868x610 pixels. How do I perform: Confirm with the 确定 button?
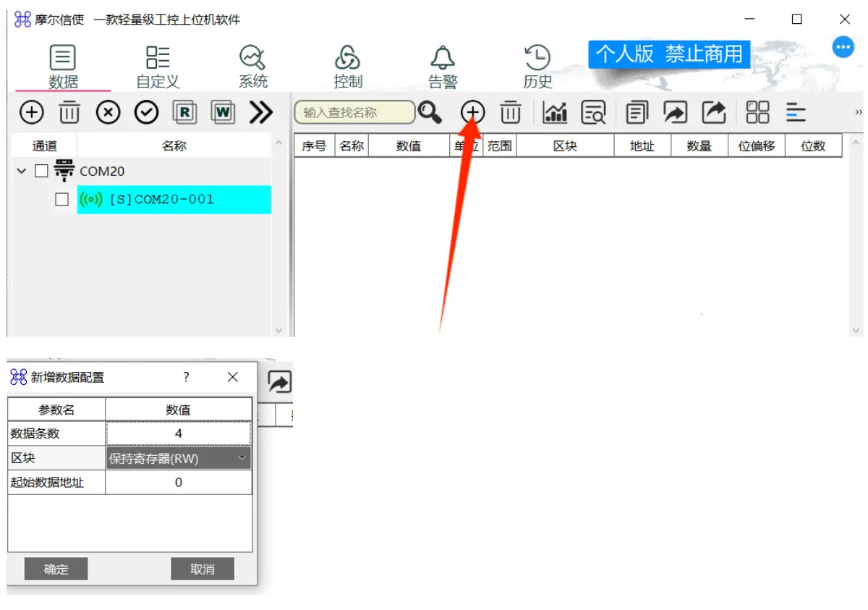[x=56, y=569]
